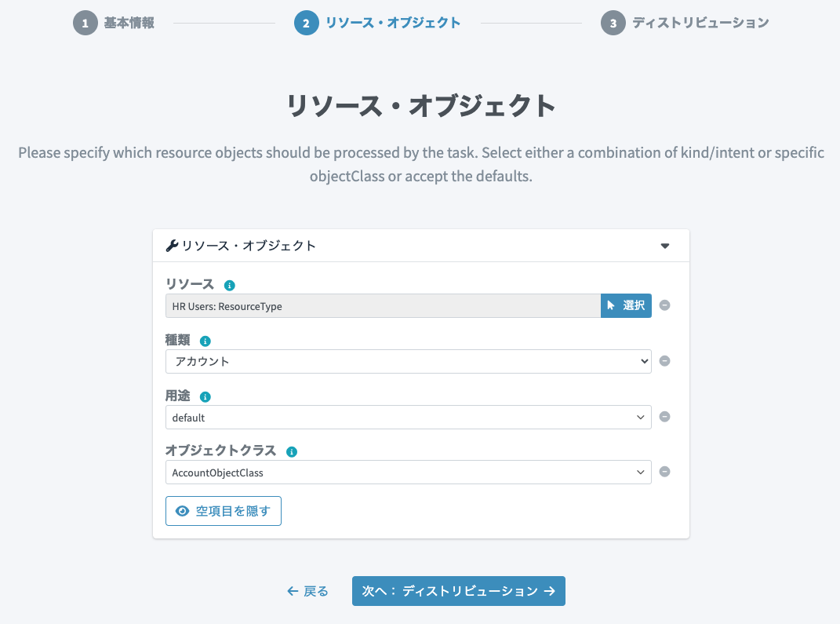Click the info icon next to 種類 label
This screenshot has height=624, width=840.
[205, 341]
